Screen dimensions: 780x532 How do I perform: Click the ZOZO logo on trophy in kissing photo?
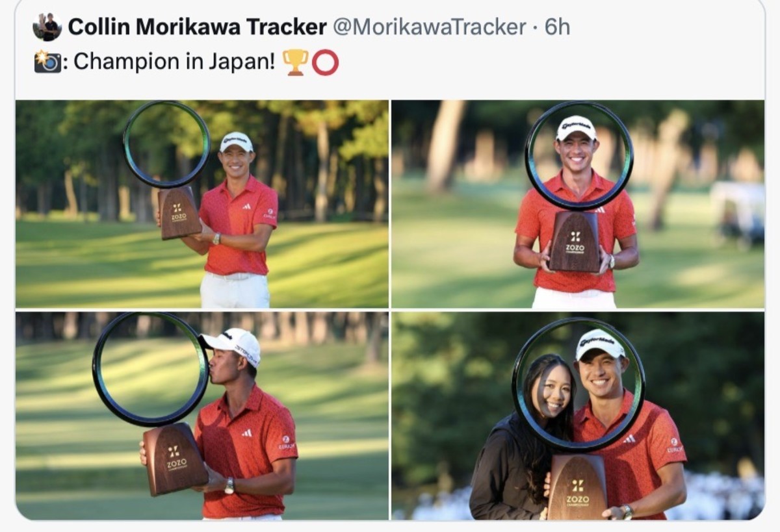pyautogui.click(x=176, y=458)
